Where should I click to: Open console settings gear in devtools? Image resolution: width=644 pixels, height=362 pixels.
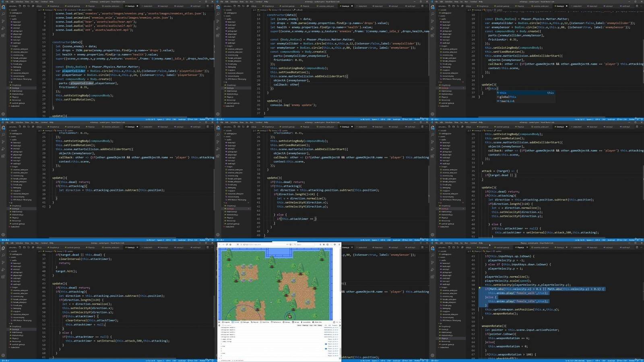340,325
